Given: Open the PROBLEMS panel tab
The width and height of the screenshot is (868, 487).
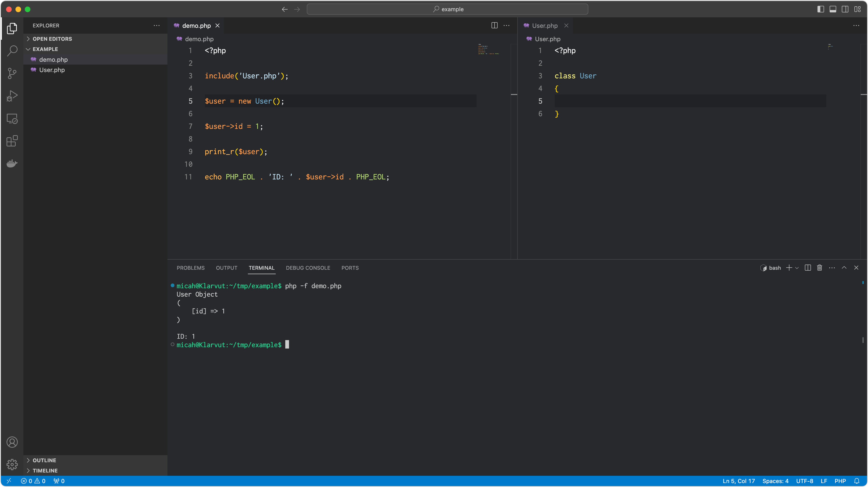Looking at the screenshot, I should (190, 268).
